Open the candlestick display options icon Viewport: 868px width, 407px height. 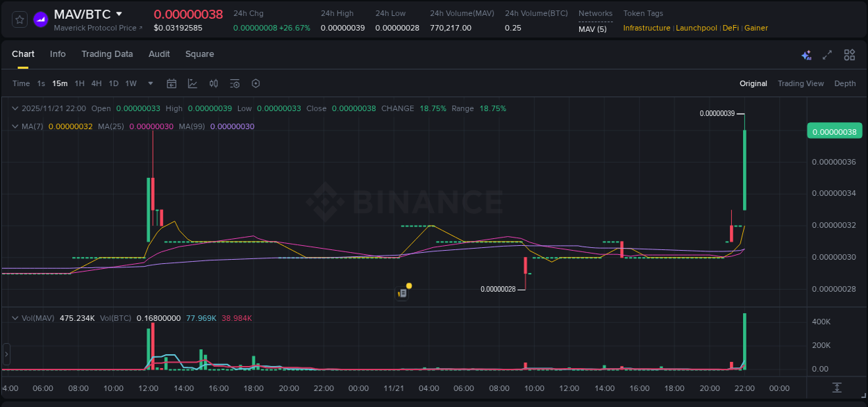pos(214,83)
